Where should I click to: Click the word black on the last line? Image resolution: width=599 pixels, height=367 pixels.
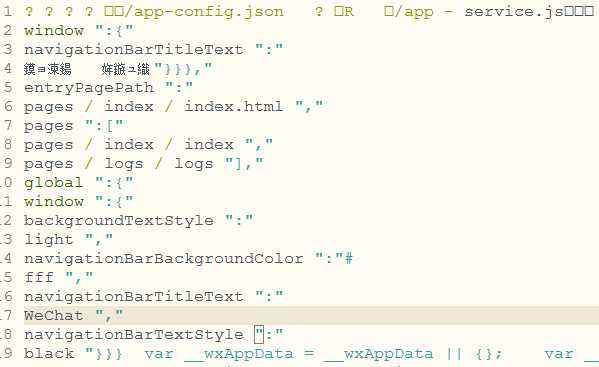click(x=49, y=354)
